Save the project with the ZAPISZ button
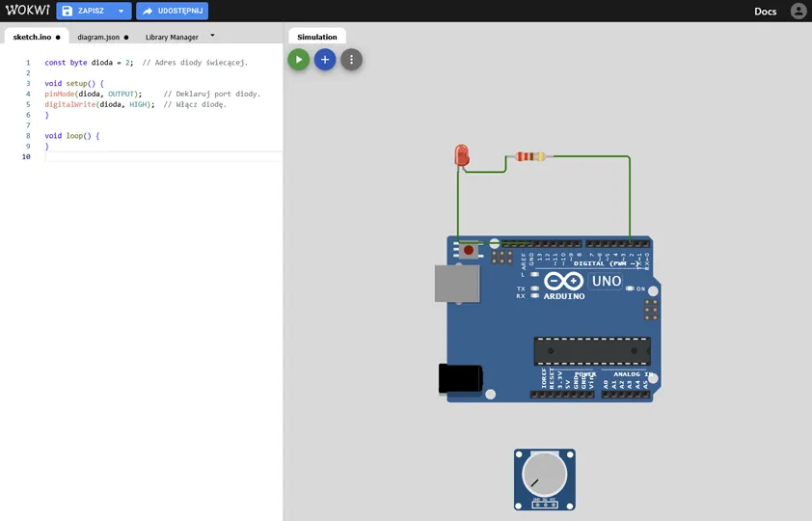Viewport: 812px width, 521px height. 86,11
